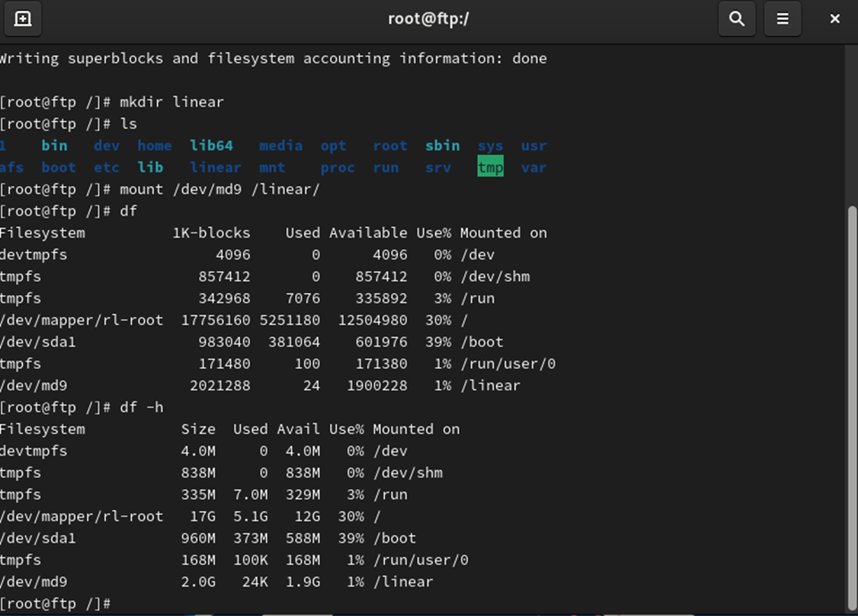Click the 1K-blocks column header

211,233
